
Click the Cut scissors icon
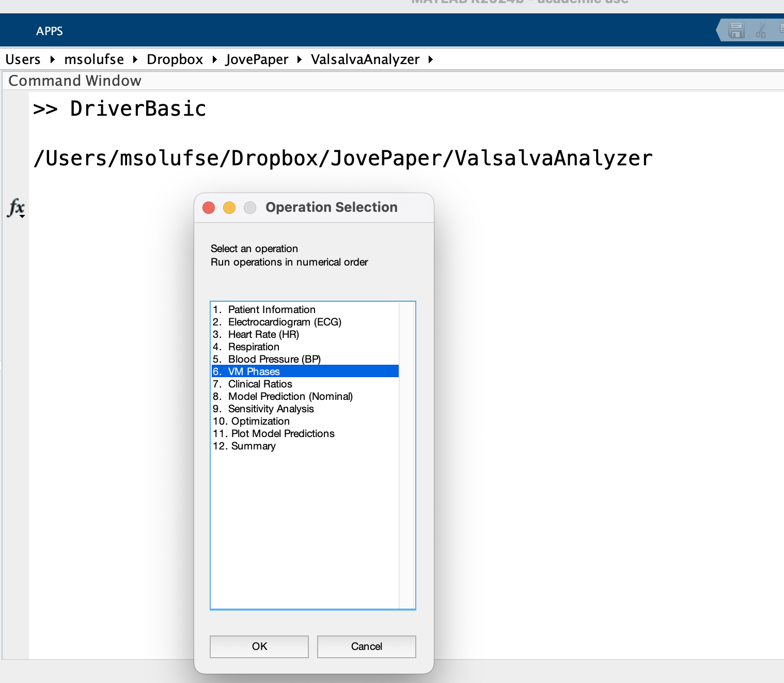click(x=761, y=30)
